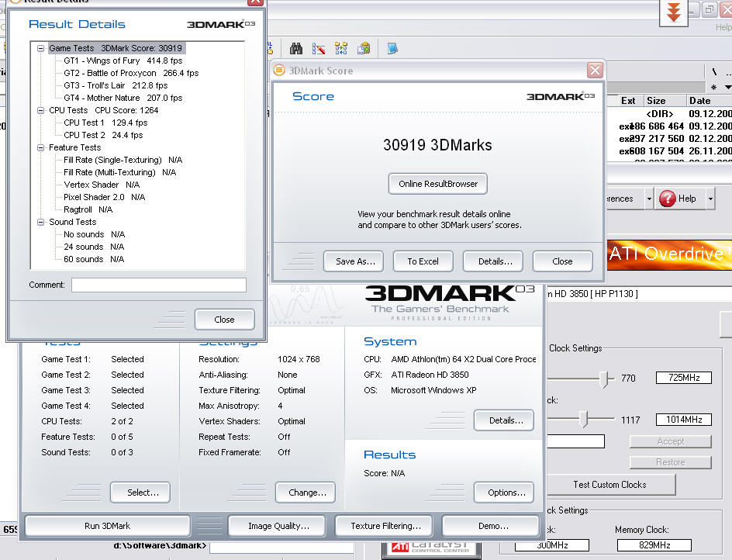732x560 pixels.
Task: Click the copy-to-clipboard paste icon
Action: 364,48
